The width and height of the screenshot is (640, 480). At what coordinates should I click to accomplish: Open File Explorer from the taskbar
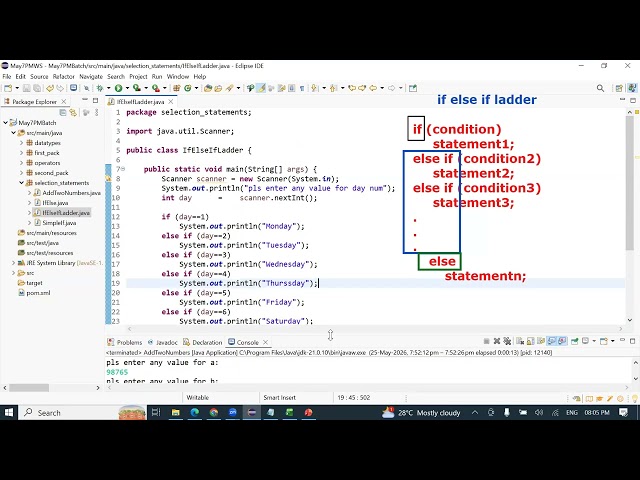176,413
